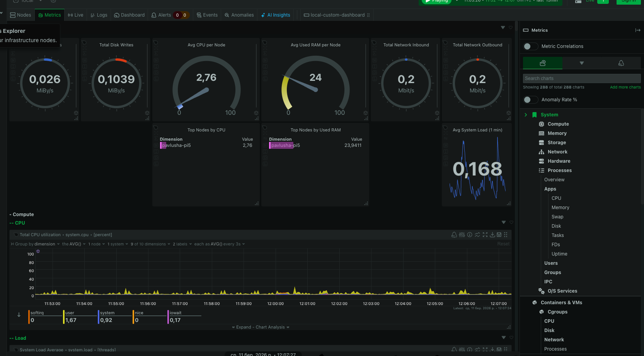Open chart information icon on CPU utilization chart
The image size is (644, 356).
tap(469, 235)
